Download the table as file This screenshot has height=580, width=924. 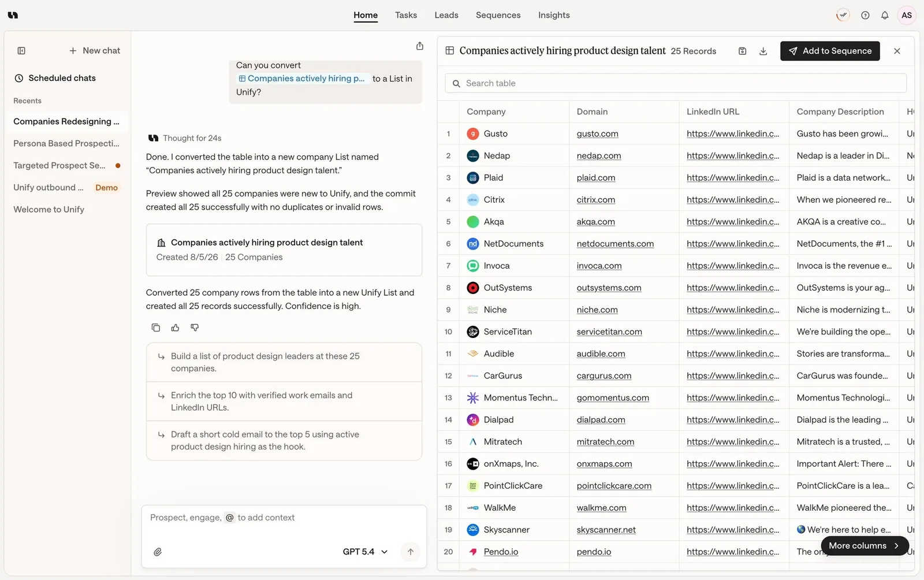[763, 51]
